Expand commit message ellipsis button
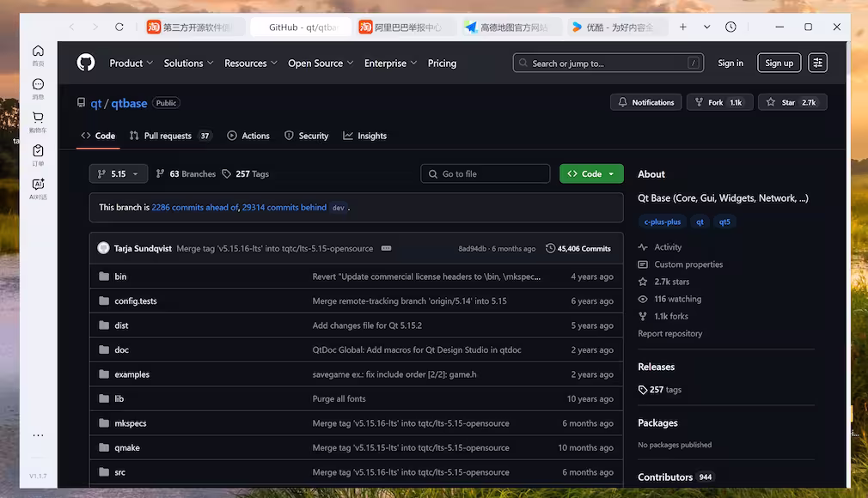Viewport: 868px width, 498px height. click(387, 248)
